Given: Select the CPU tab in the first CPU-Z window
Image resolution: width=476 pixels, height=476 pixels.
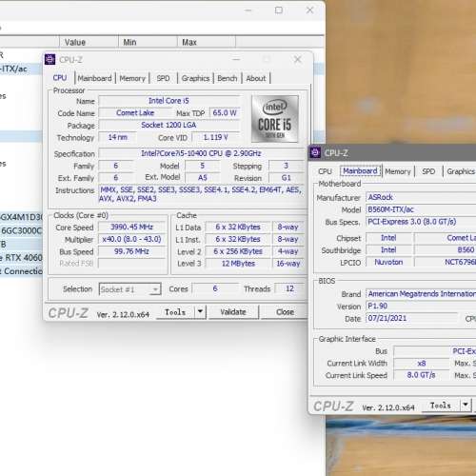Looking at the screenshot, I should click(x=60, y=78).
